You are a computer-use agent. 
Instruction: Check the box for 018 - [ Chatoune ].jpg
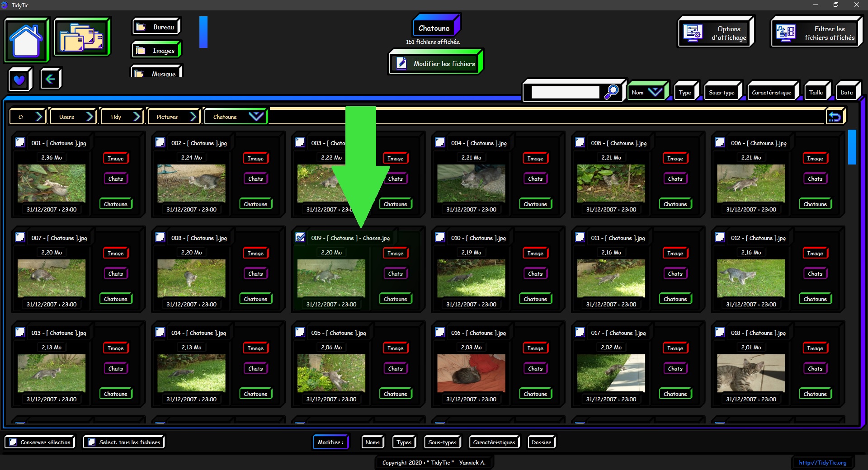pos(720,332)
